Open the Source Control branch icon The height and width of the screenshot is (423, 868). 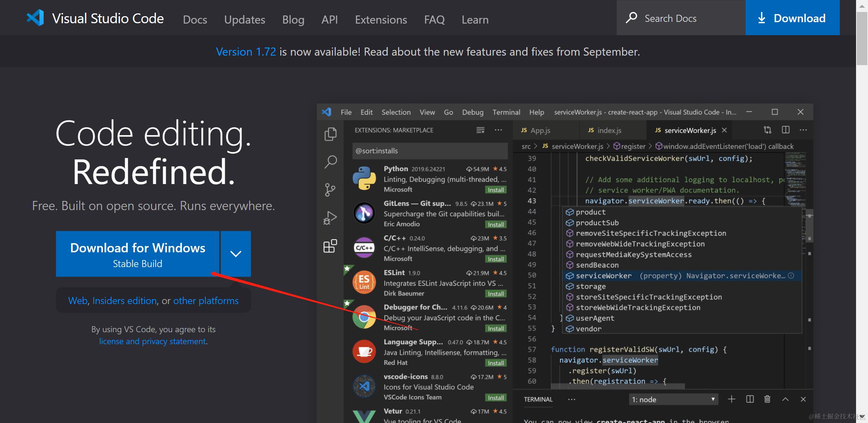[330, 190]
